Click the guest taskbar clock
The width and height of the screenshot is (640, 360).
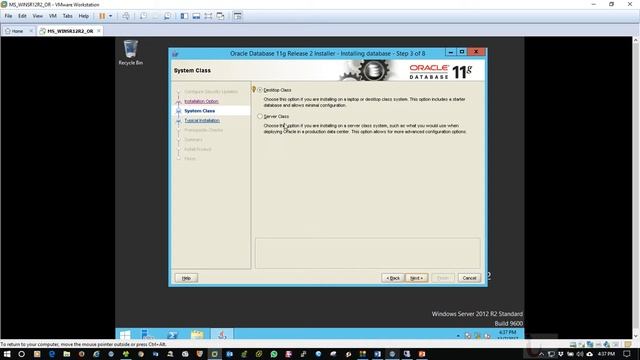pyautogui.click(x=507, y=335)
